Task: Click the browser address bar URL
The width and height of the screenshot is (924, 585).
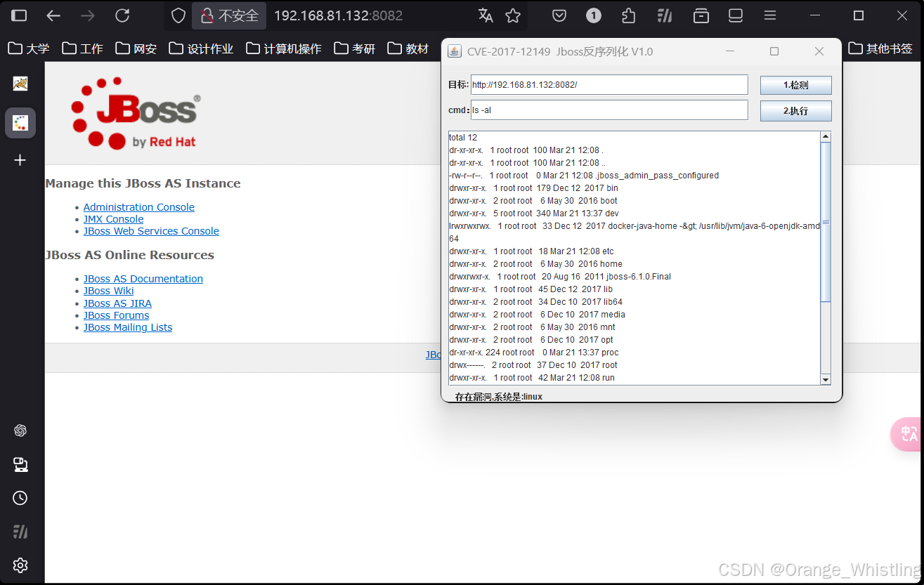Action: [338, 15]
